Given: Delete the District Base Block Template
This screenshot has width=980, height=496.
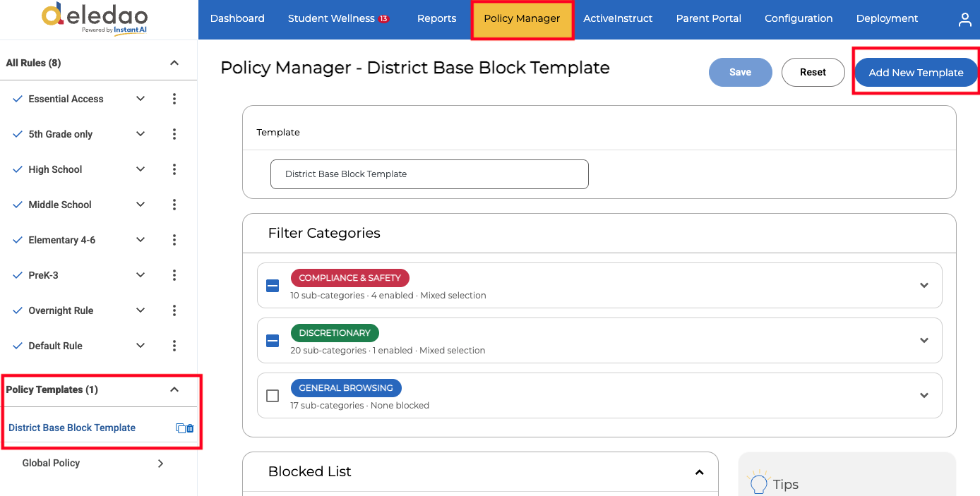Looking at the screenshot, I should [190, 428].
